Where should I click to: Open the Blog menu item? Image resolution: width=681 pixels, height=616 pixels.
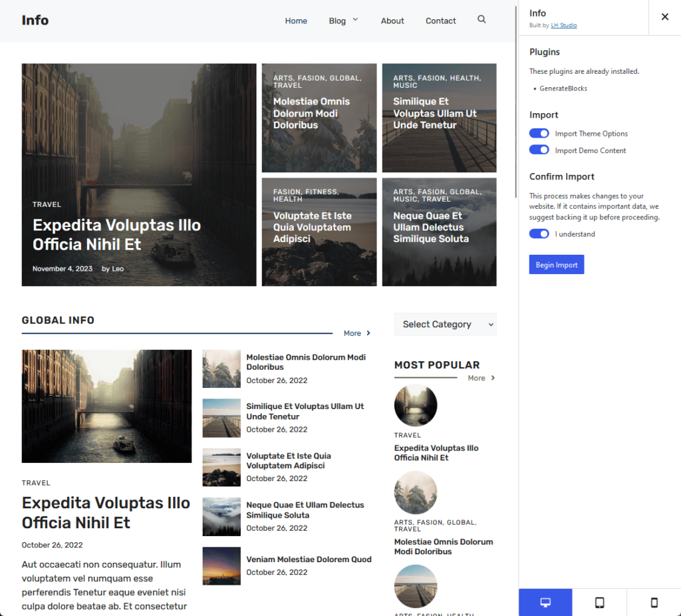[337, 21]
